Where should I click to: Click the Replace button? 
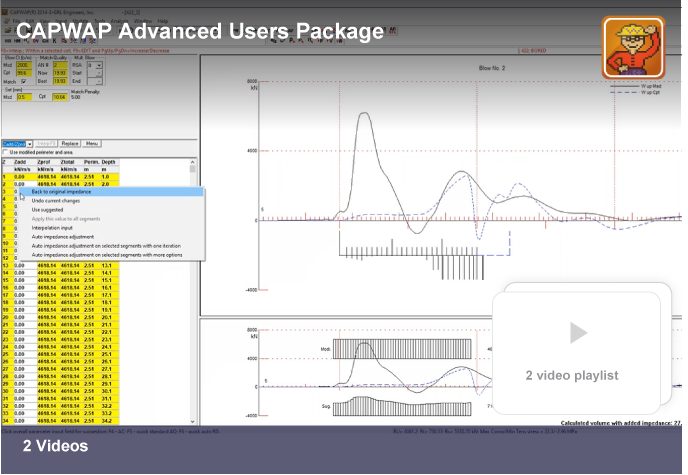[x=70, y=143]
